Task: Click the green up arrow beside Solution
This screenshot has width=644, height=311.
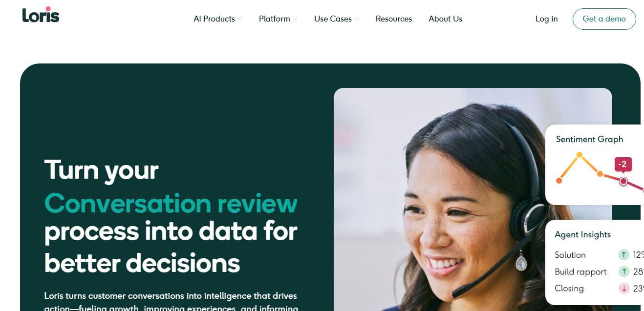Action: [623, 254]
